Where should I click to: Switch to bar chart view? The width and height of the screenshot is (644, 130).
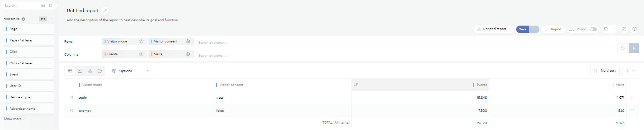90,71
